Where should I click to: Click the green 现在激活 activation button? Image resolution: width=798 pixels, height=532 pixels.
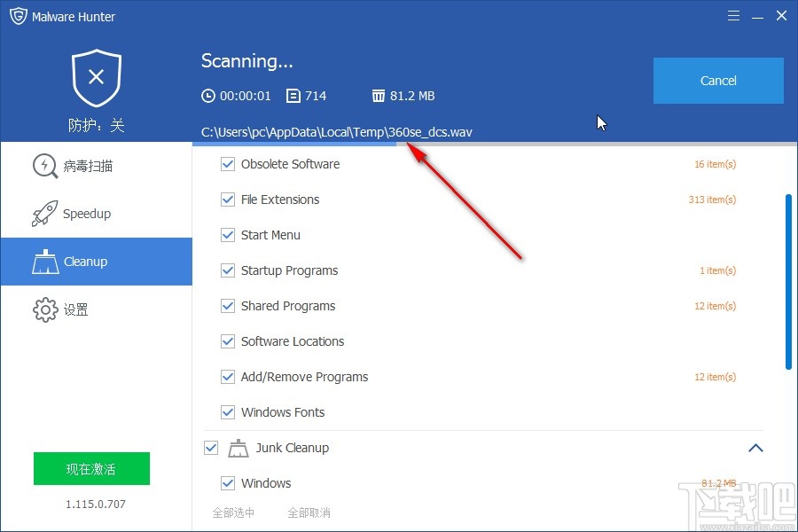(x=90, y=468)
